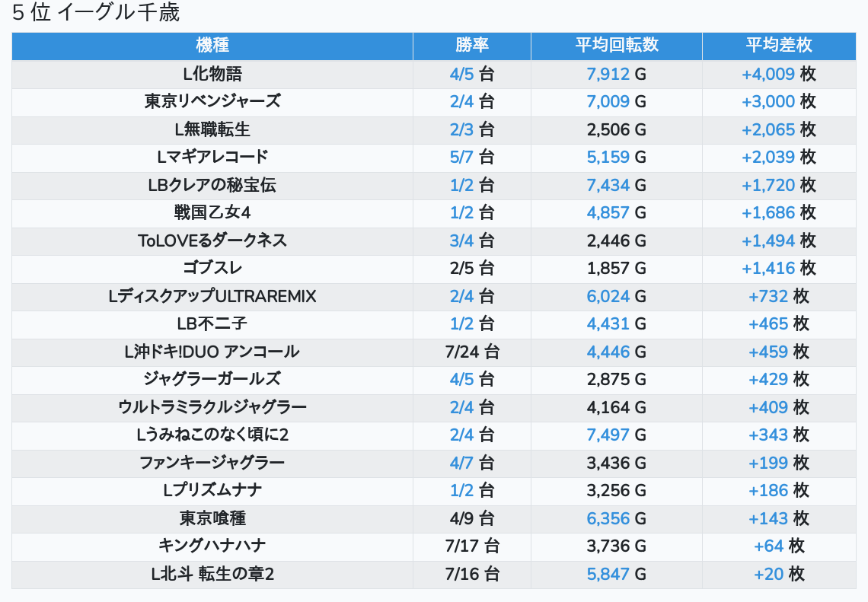Click the +4,009 difference value
The width and height of the screenshot is (868, 602).
[768, 74]
